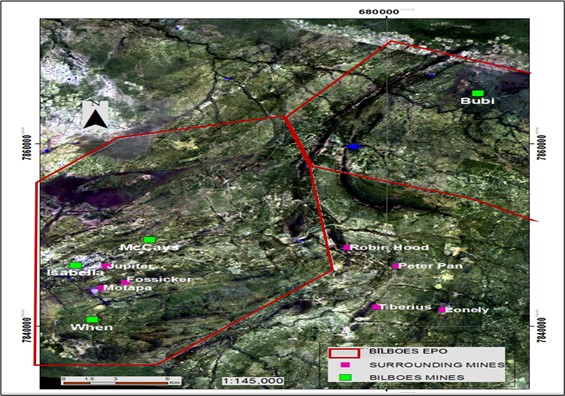Click the large blue water body near map center
Viewport: 565px width, 396px height.
(x=353, y=146)
